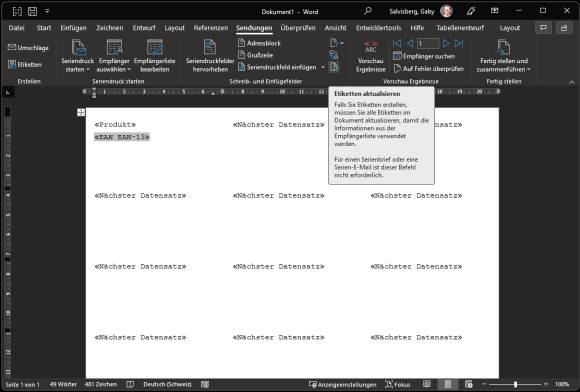This screenshot has height=392, width=580.
Task: Open Fertig stellen und zusammenführen dropdown
Action: 503,55
